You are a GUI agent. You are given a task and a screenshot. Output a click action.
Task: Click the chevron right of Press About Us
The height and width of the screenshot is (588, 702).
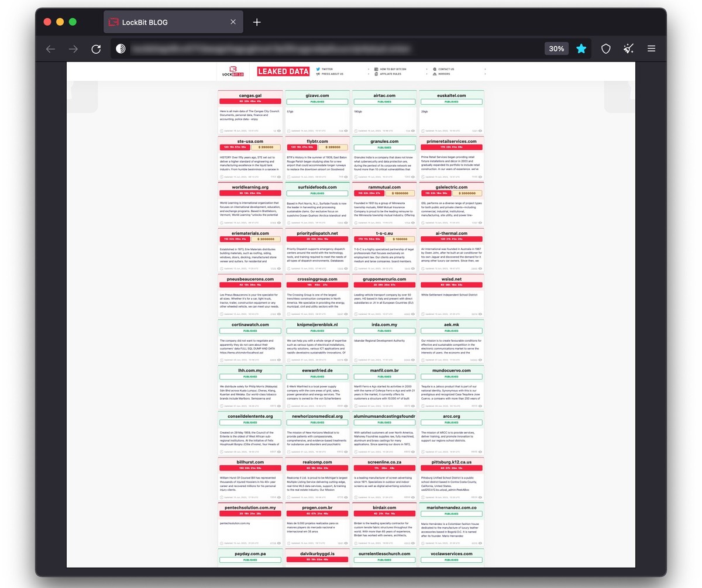(x=369, y=74)
